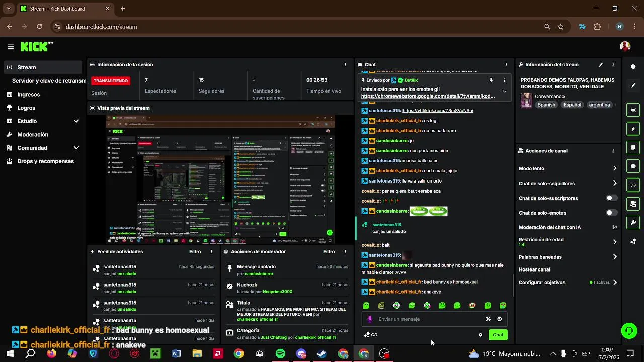Click pencil edit icon in right toolbar
644x362 pixels.
633,86
